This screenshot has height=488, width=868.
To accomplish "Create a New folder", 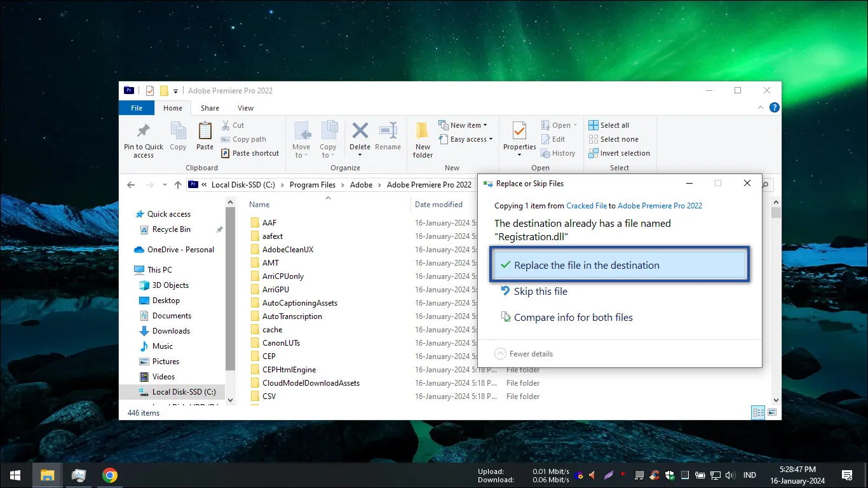I will coord(422,139).
